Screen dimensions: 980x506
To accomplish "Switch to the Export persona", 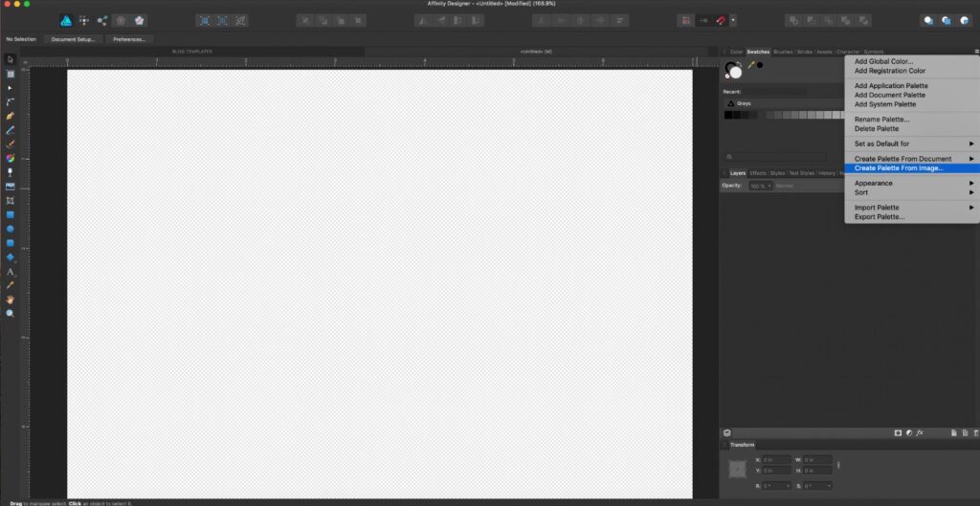I will pyautogui.click(x=101, y=21).
